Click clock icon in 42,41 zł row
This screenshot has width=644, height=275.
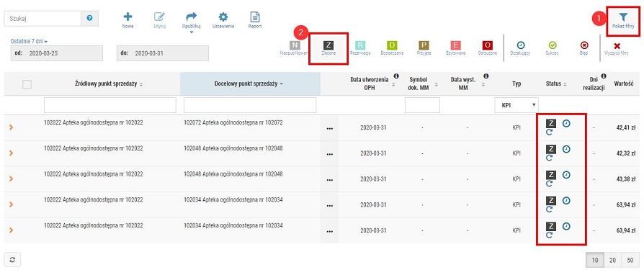tap(567, 123)
